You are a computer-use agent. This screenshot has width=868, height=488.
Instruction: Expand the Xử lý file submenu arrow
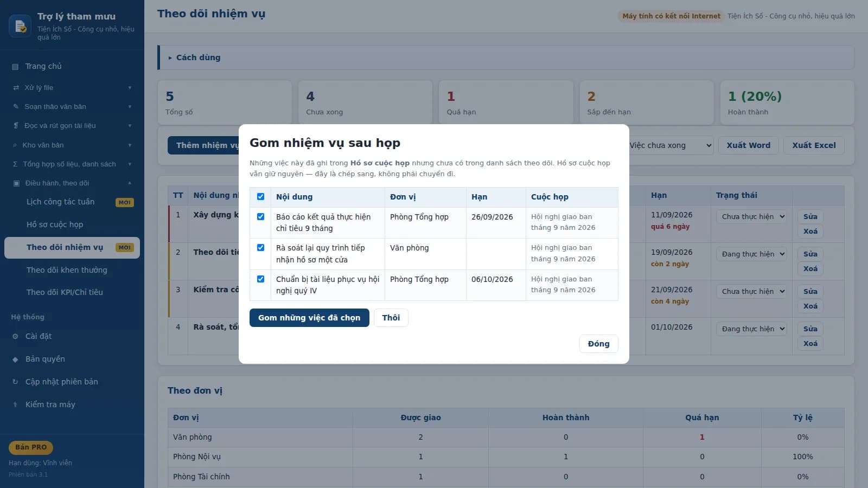[130, 88]
